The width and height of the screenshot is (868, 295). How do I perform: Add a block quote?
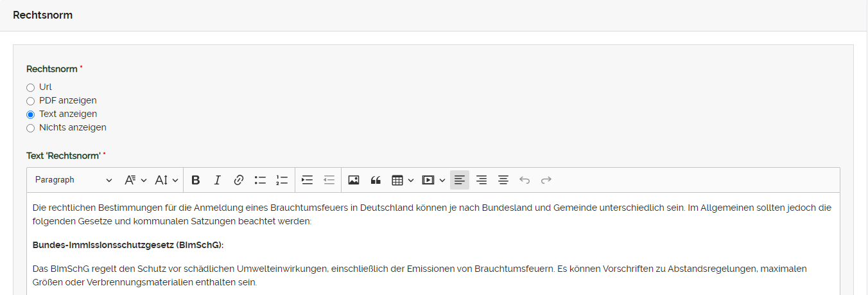[376, 180]
